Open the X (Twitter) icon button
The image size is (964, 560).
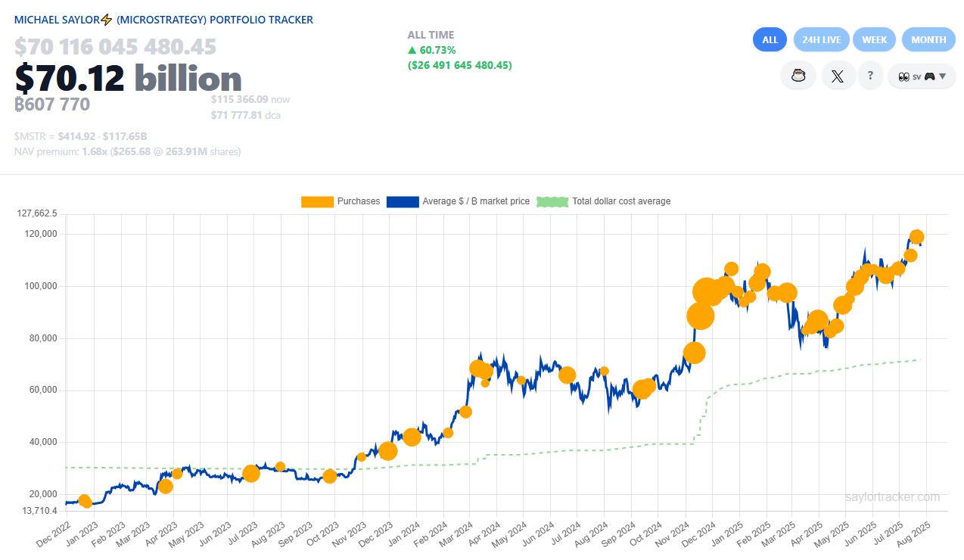point(838,76)
